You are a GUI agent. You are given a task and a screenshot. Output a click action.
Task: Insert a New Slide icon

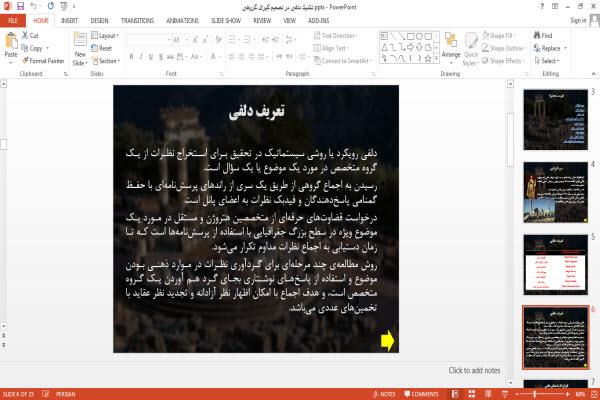80,40
